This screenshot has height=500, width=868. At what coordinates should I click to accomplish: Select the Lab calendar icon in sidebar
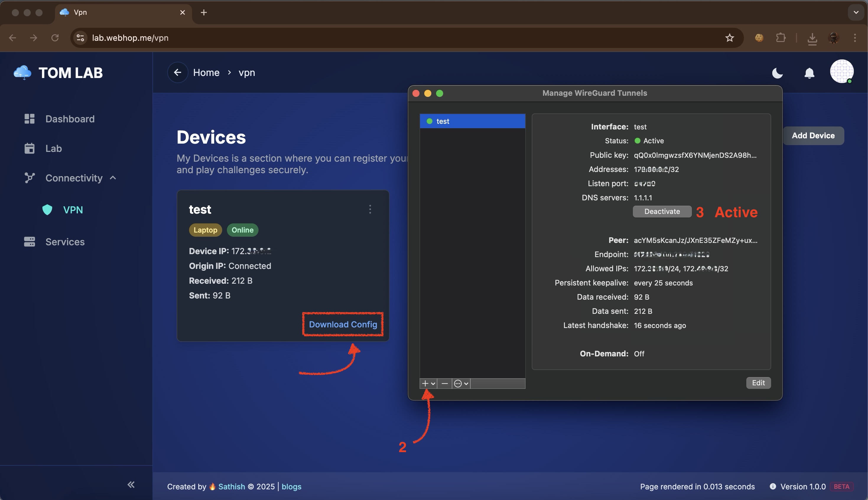(x=30, y=148)
